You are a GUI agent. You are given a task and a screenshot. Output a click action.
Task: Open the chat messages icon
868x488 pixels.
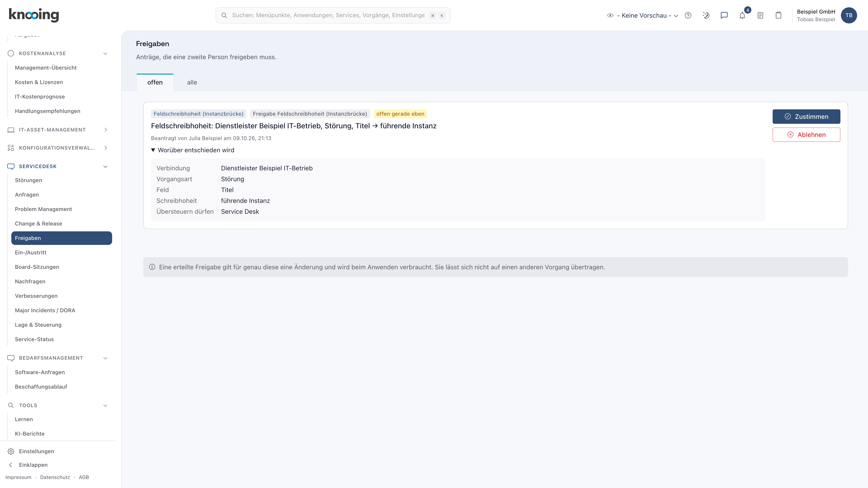coord(724,16)
